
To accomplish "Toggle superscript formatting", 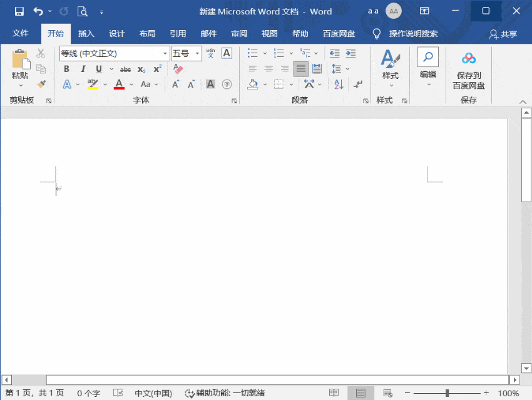I will [156, 69].
